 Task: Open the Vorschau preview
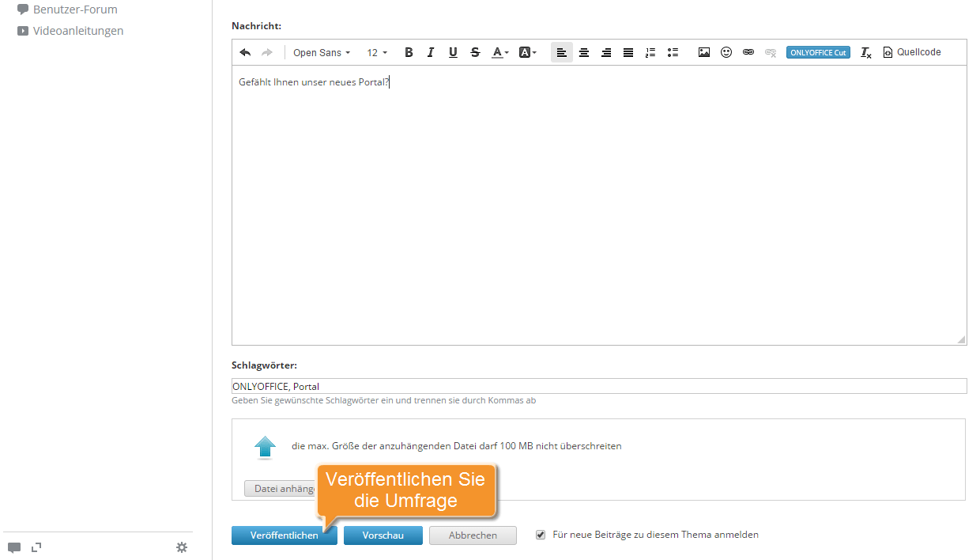pyautogui.click(x=383, y=535)
